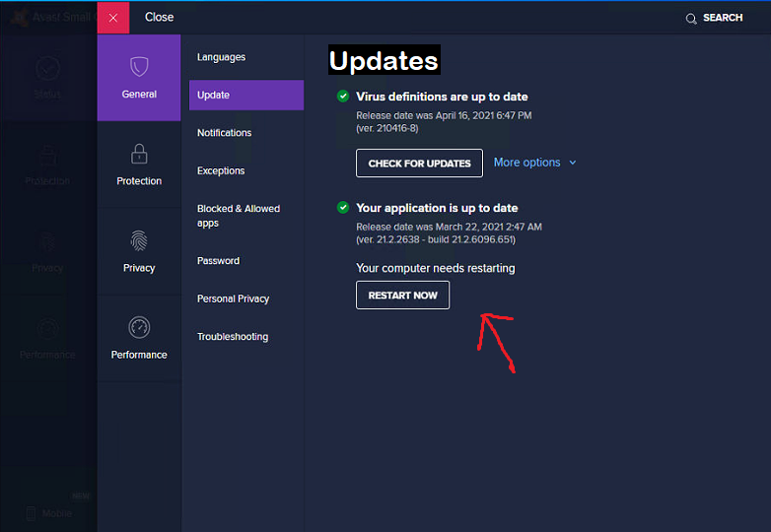Click 'ver. 21.2.2638 - build 21.2.6096.651' text
The image size is (771, 532).
pos(436,239)
